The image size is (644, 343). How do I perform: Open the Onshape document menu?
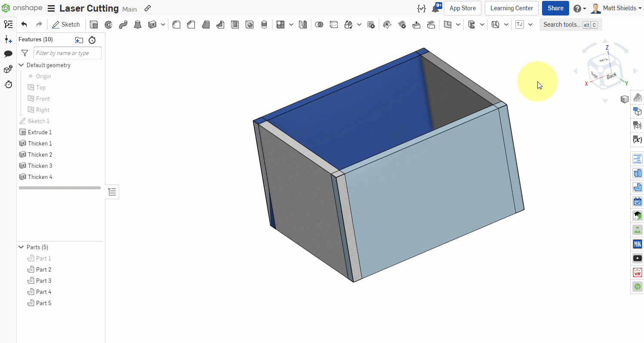[x=51, y=8]
